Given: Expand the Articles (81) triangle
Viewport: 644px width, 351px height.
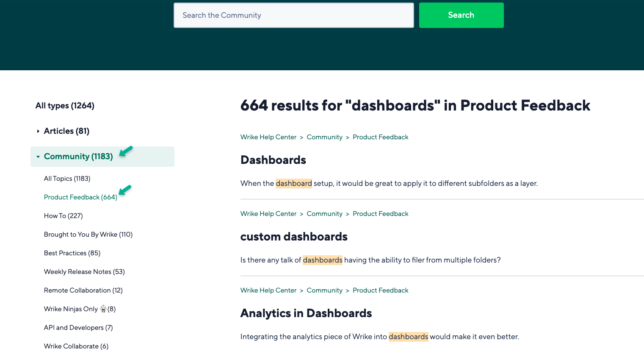Looking at the screenshot, I should (38, 131).
